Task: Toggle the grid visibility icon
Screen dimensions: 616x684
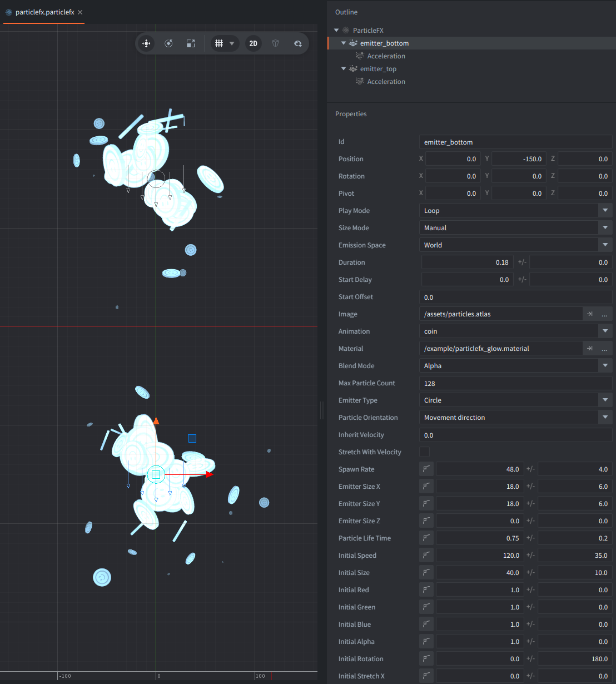Action: (x=219, y=43)
